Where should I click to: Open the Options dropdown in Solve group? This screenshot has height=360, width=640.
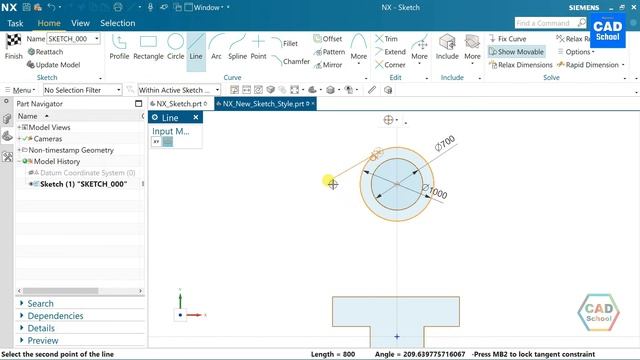tap(576, 52)
